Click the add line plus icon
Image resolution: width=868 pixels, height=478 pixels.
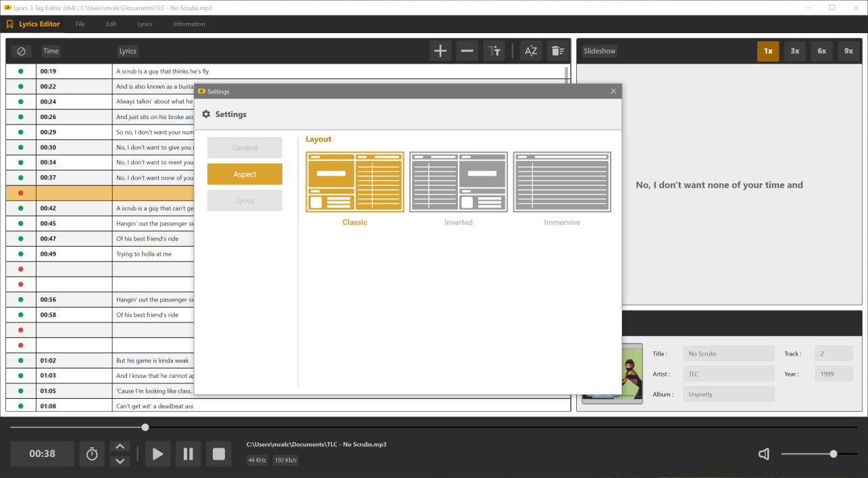pyautogui.click(x=440, y=51)
